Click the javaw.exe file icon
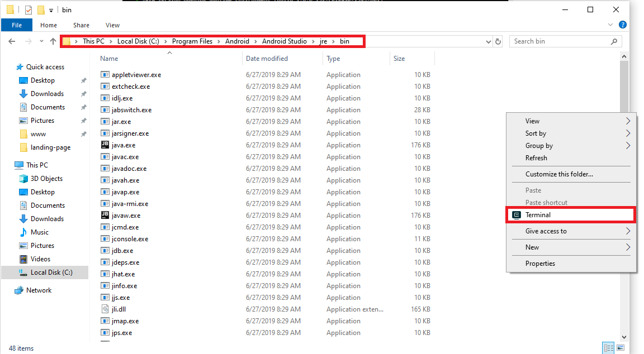This screenshot has width=644, height=354. pos(105,215)
